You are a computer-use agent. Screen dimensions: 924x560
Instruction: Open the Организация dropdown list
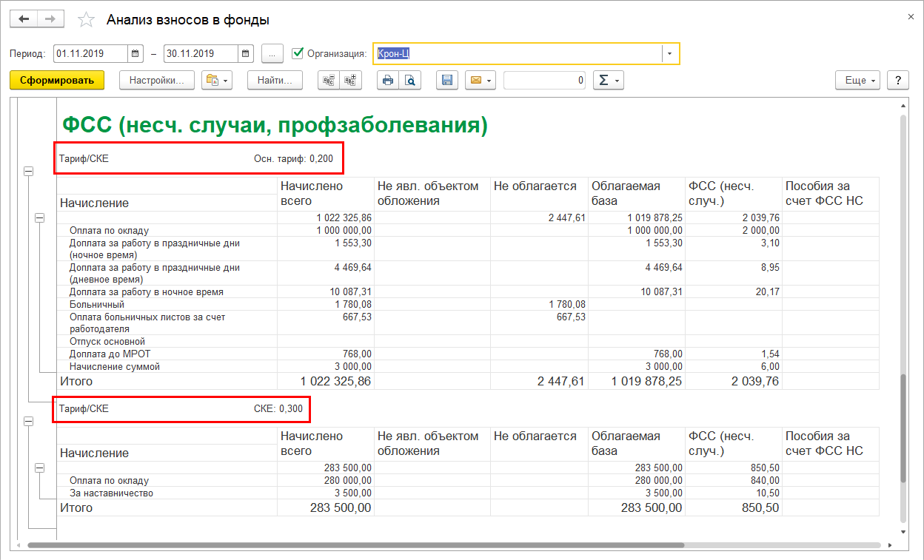tap(670, 53)
